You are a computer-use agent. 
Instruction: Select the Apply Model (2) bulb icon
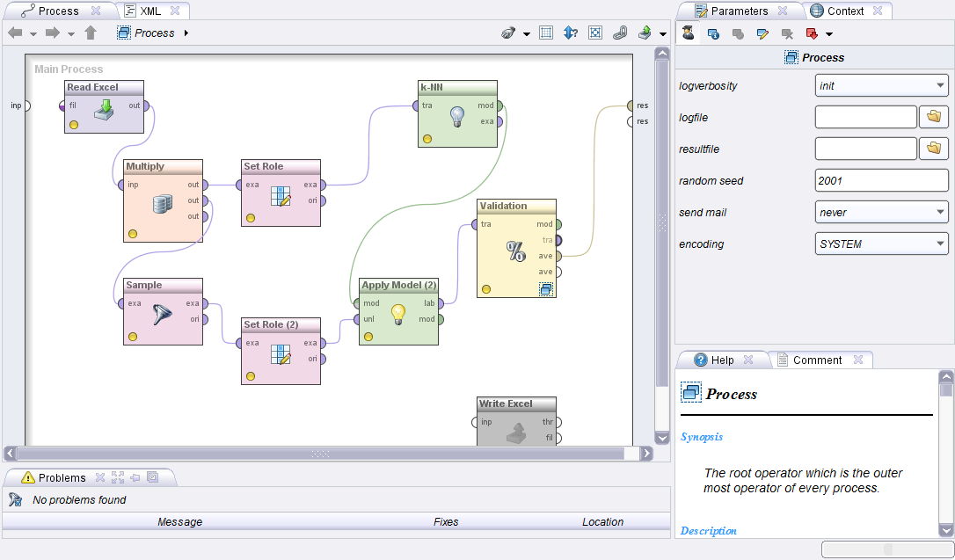click(x=397, y=314)
